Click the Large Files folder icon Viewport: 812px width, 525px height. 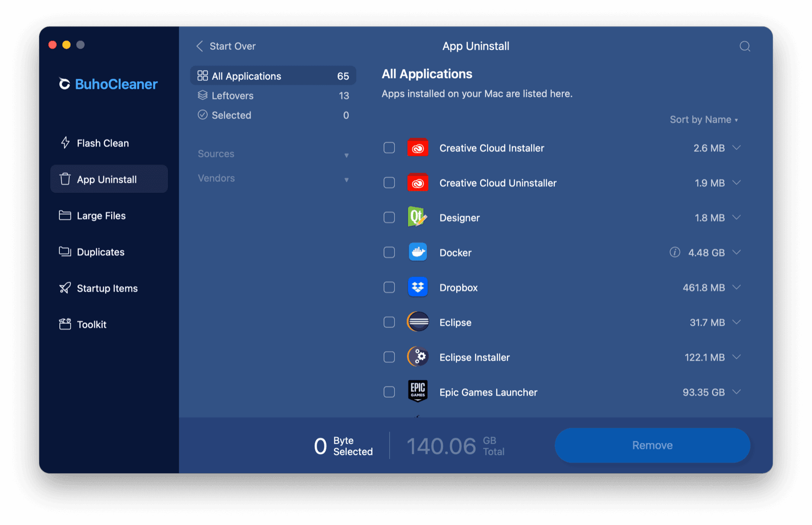pos(64,215)
